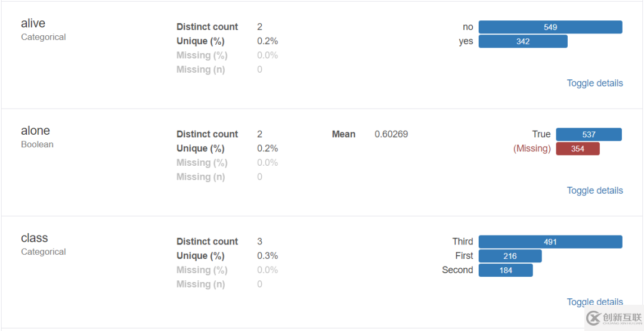Click the red Missing bar showing 354

577,149
